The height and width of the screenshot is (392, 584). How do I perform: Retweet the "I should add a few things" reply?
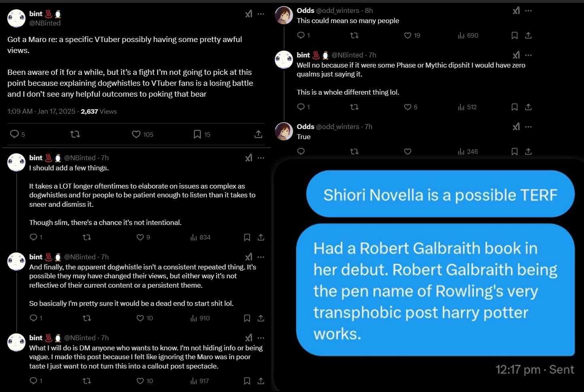[x=87, y=237]
